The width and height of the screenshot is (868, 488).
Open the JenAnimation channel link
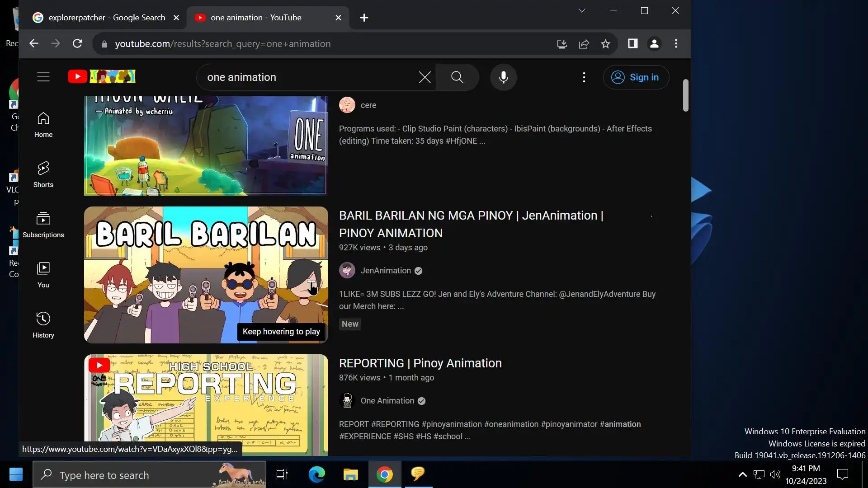tap(386, 271)
